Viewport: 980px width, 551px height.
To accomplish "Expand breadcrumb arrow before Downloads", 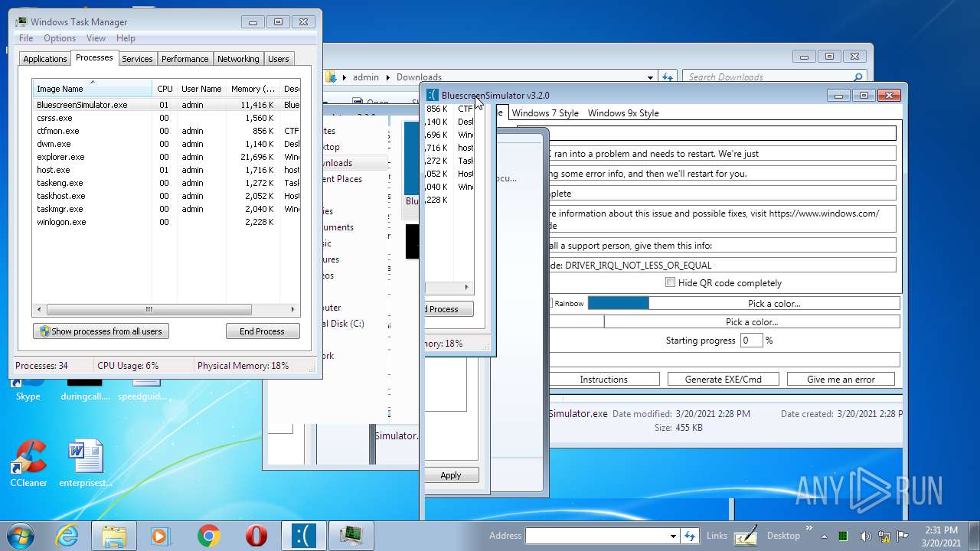I will pyautogui.click(x=387, y=77).
